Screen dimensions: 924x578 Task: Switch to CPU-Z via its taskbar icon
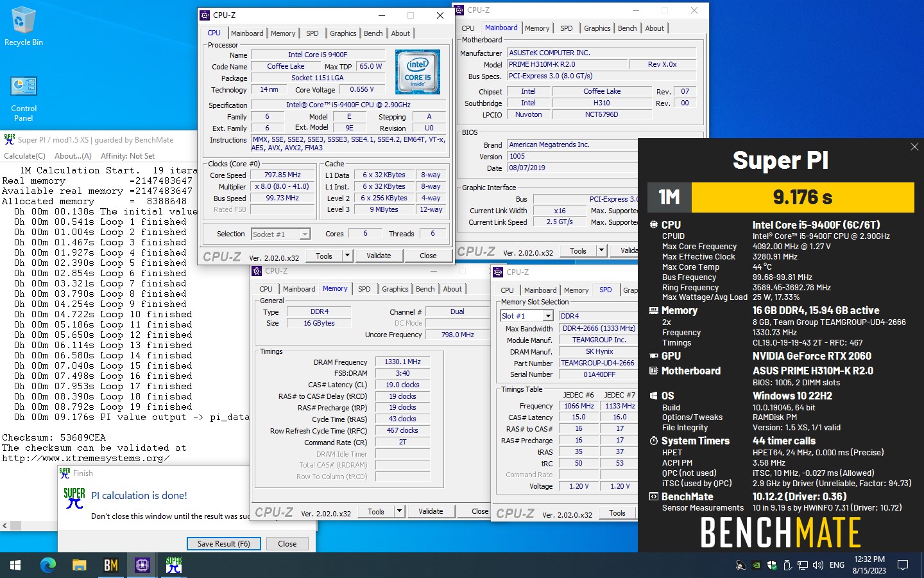142,565
